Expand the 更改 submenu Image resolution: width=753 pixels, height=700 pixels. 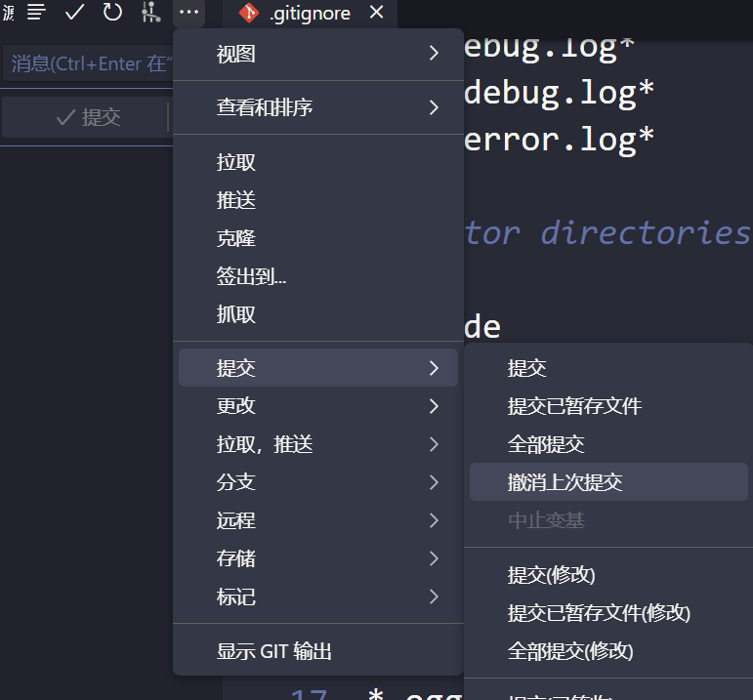(318, 406)
